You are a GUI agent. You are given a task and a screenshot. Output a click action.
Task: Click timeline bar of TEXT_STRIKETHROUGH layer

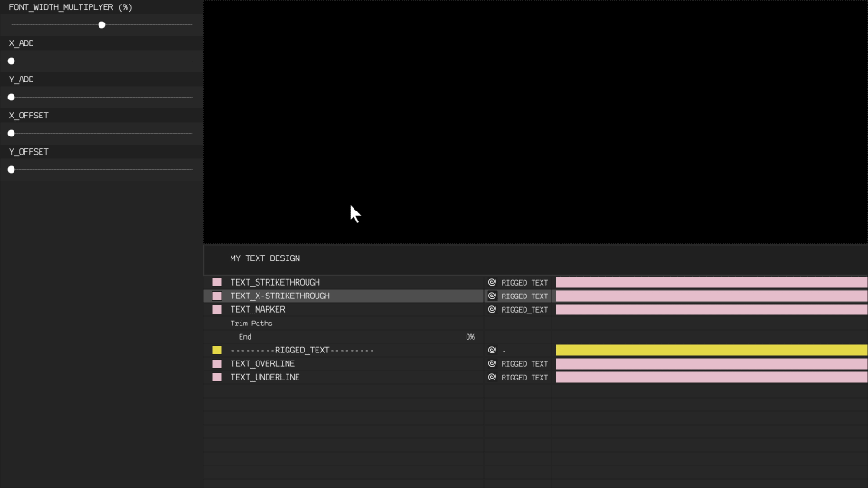click(x=712, y=282)
